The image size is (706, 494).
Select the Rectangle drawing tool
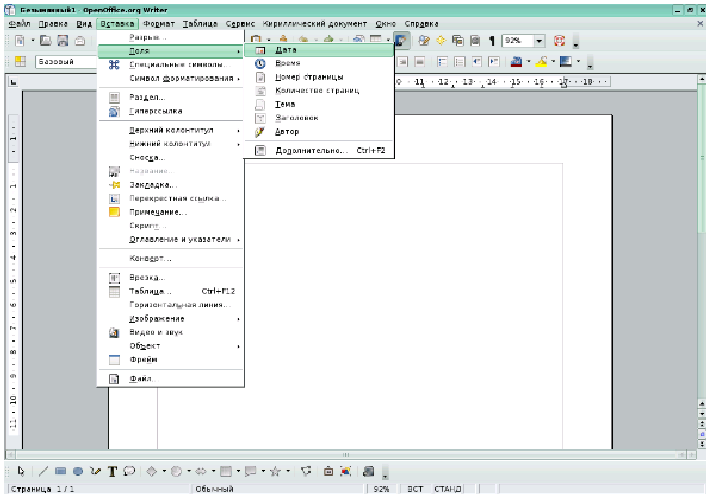(x=60, y=471)
